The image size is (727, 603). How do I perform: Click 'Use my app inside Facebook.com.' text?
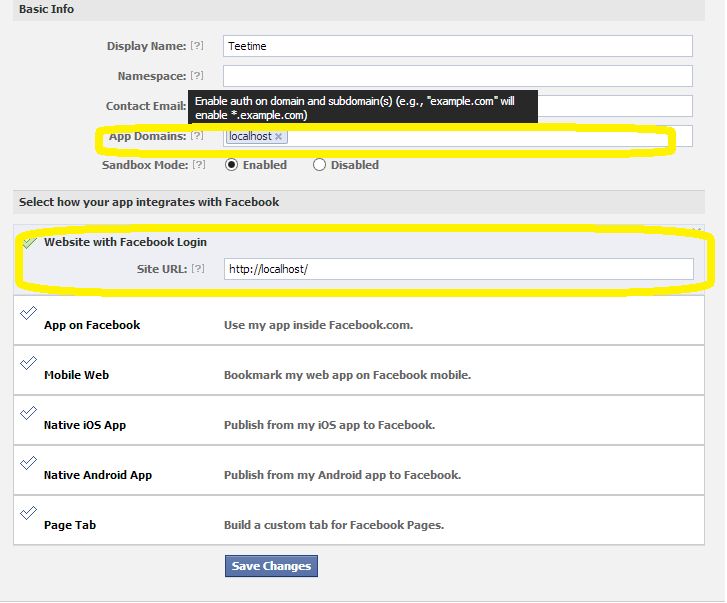coord(318,325)
